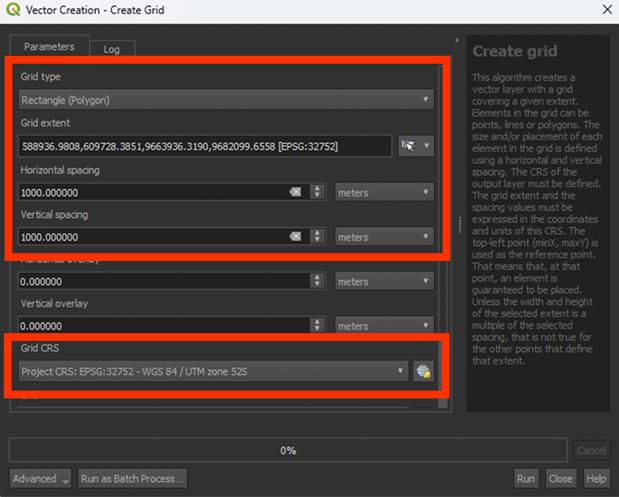Click the Select CRS globe icon
The height and width of the screenshot is (497, 619).
point(423,372)
